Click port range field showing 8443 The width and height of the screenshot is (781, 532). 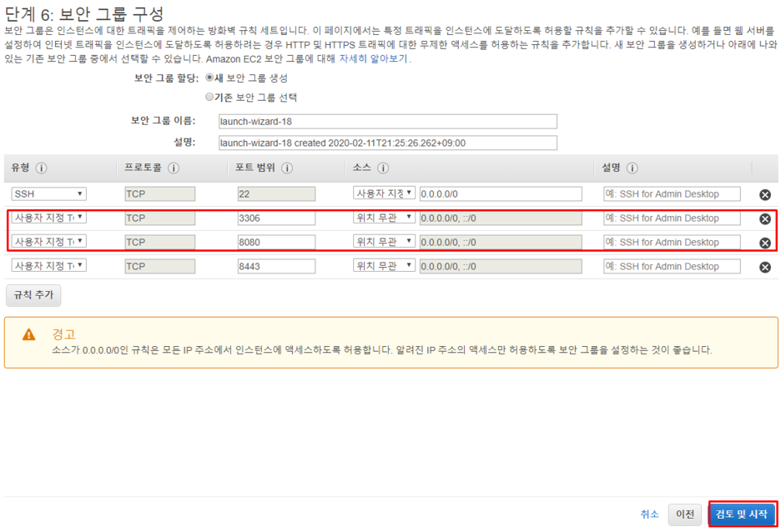[276, 266]
